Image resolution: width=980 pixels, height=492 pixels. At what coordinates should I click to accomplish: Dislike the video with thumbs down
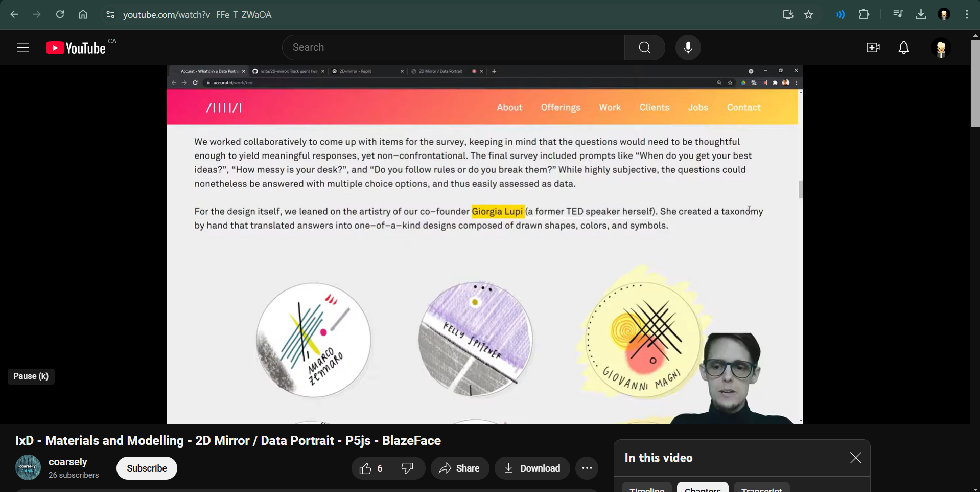(407, 468)
